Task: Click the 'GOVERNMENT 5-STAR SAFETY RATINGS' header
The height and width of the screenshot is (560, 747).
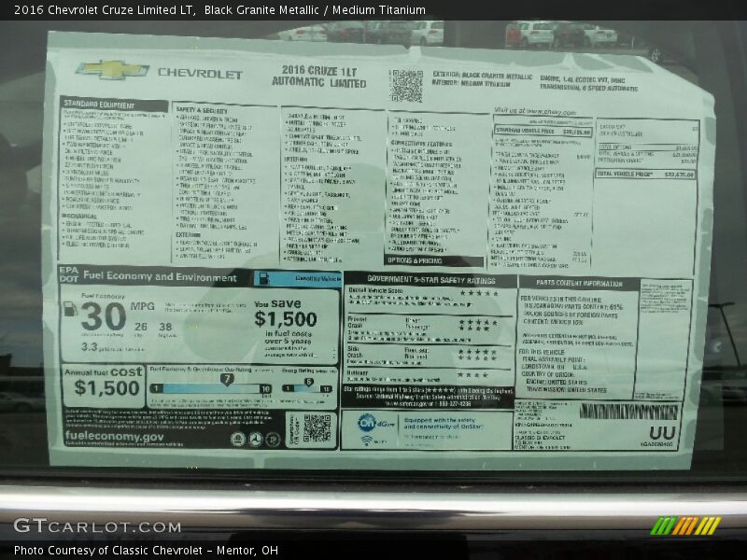Action: pos(430,280)
